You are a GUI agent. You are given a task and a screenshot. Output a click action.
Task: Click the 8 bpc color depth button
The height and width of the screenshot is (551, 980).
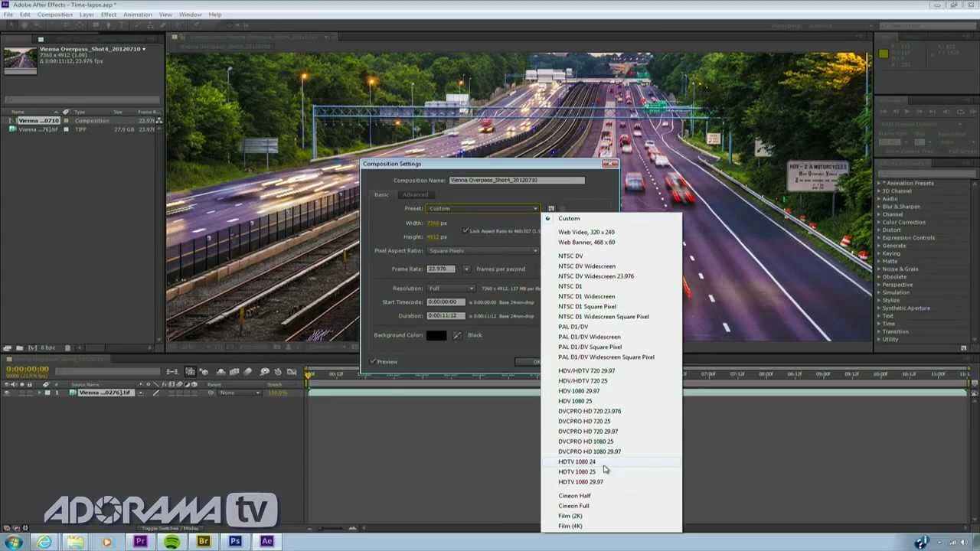point(47,348)
